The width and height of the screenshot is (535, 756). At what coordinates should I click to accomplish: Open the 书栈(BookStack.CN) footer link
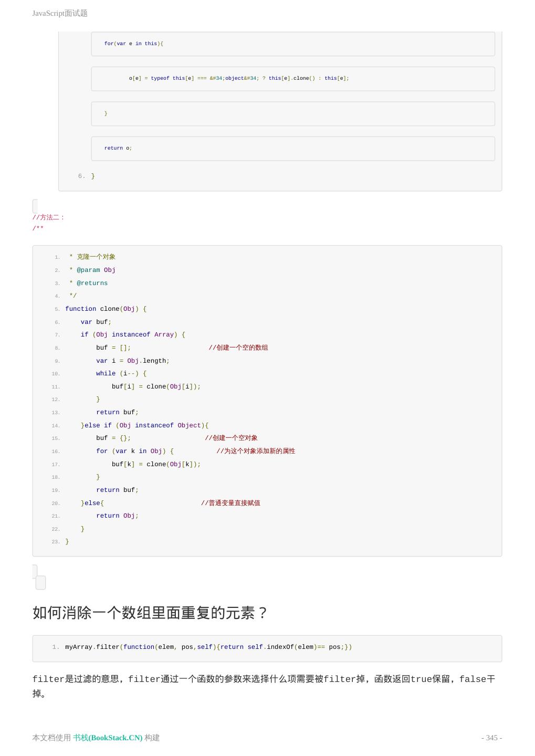[x=108, y=738]
